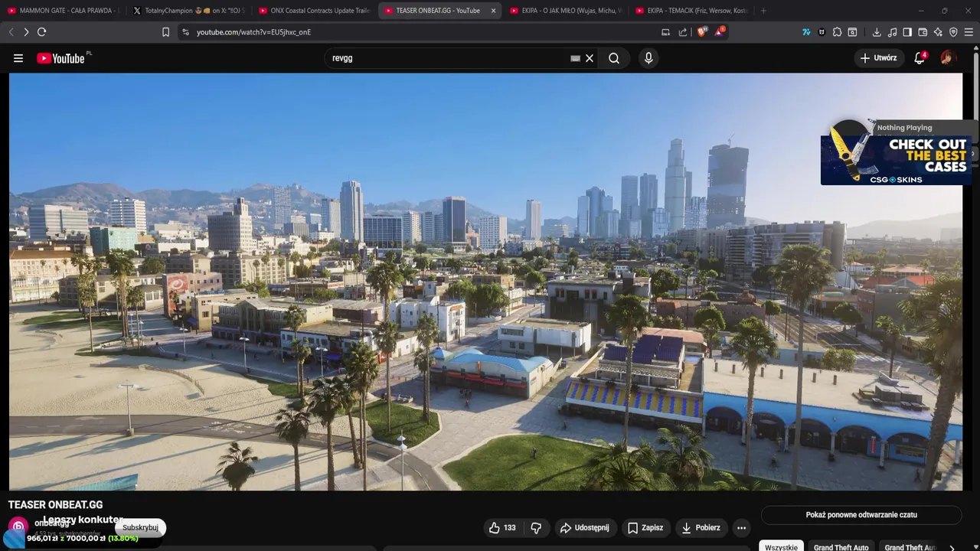The width and height of the screenshot is (980, 551).
Task: Click the tab search icon in toolbar
Action: [852, 32]
